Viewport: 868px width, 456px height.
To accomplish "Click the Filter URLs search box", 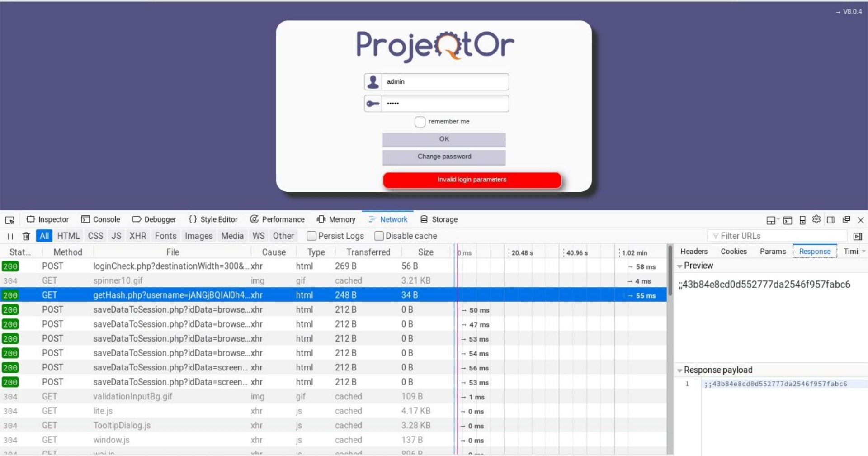I will click(778, 236).
